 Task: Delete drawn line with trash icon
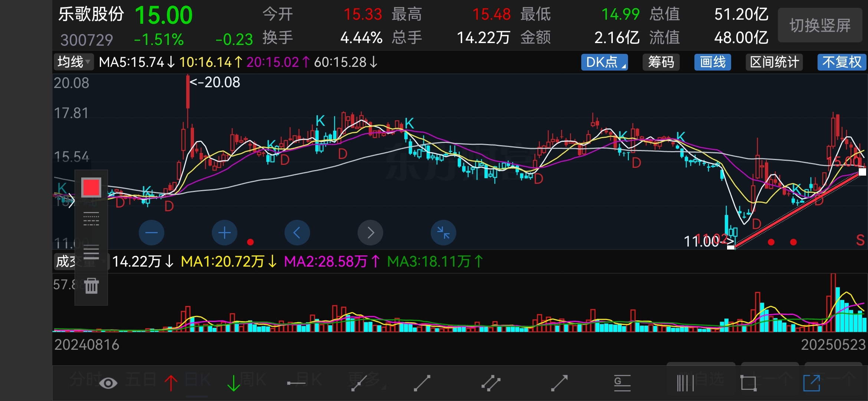[91, 286]
